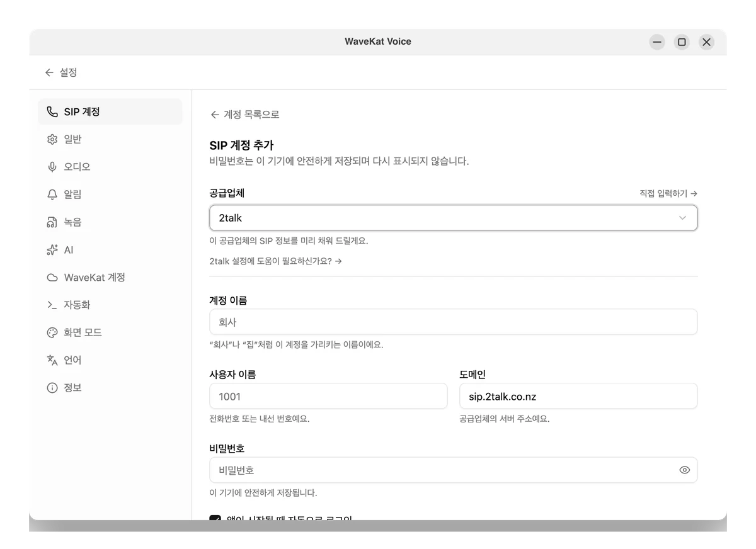The width and height of the screenshot is (756, 549).
Task: Open the 공급업체 dropdown showing 2talk
Action: click(453, 218)
